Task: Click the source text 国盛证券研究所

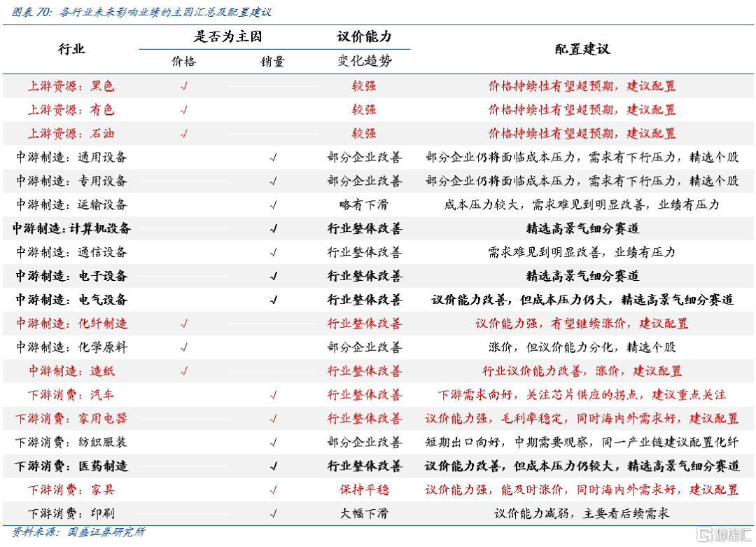Action: pyautogui.click(x=105, y=532)
